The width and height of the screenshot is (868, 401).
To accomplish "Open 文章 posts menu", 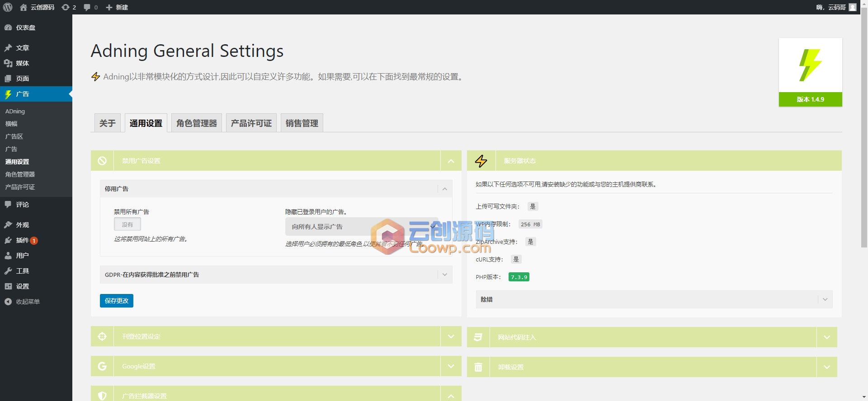I will pyautogui.click(x=36, y=48).
